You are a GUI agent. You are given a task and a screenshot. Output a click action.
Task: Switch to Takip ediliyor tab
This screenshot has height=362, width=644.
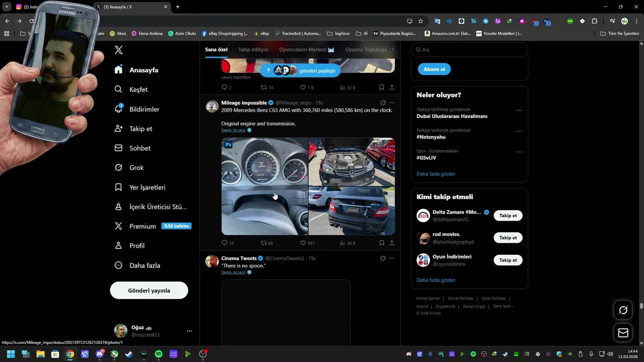tap(253, 49)
